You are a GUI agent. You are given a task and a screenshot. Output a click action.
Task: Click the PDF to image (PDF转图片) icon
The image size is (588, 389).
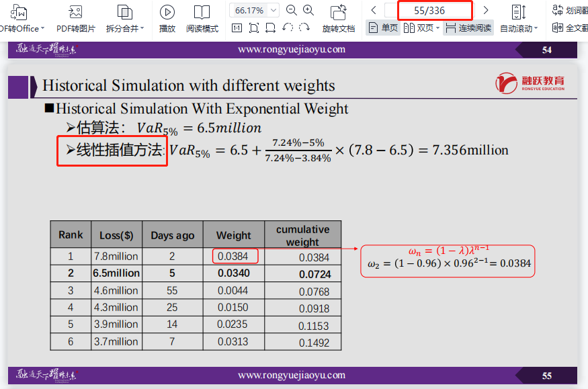pos(75,11)
